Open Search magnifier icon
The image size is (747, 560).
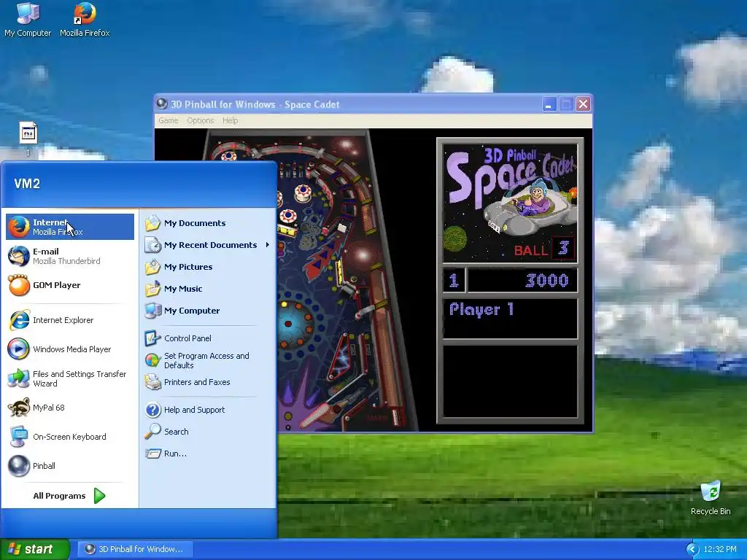[152, 432]
